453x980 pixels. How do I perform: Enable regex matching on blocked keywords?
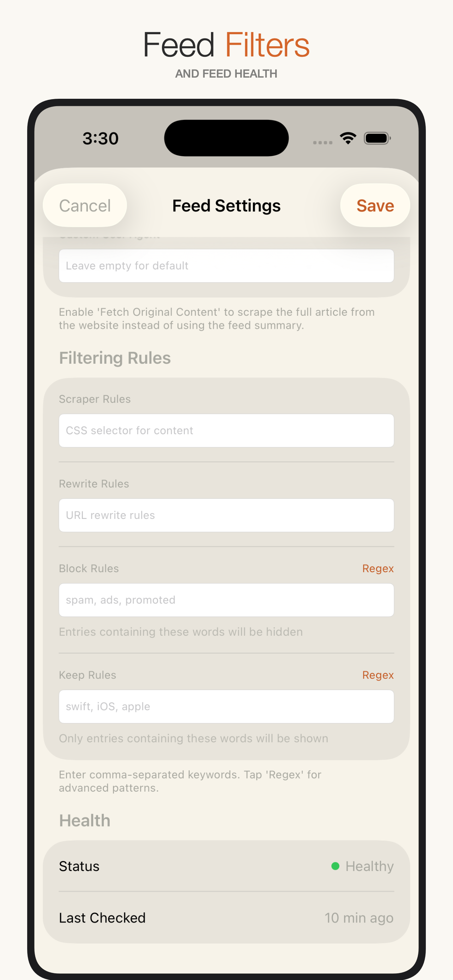click(378, 568)
